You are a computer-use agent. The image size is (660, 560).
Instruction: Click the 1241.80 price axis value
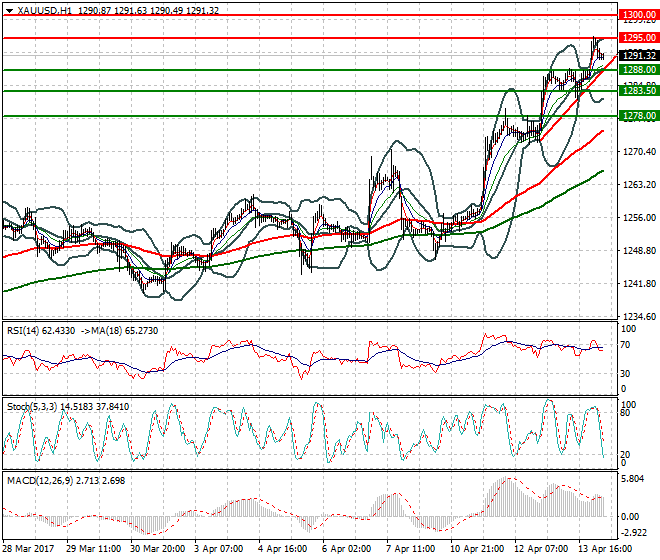click(639, 284)
